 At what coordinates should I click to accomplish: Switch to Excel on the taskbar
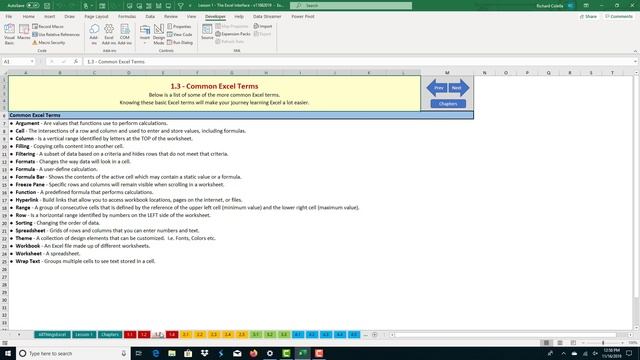point(302,353)
